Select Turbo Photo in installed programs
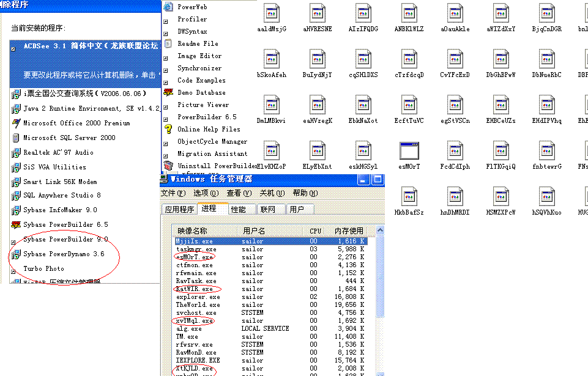The width and height of the screenshot is (588, 376). click(x=85, y=269)
